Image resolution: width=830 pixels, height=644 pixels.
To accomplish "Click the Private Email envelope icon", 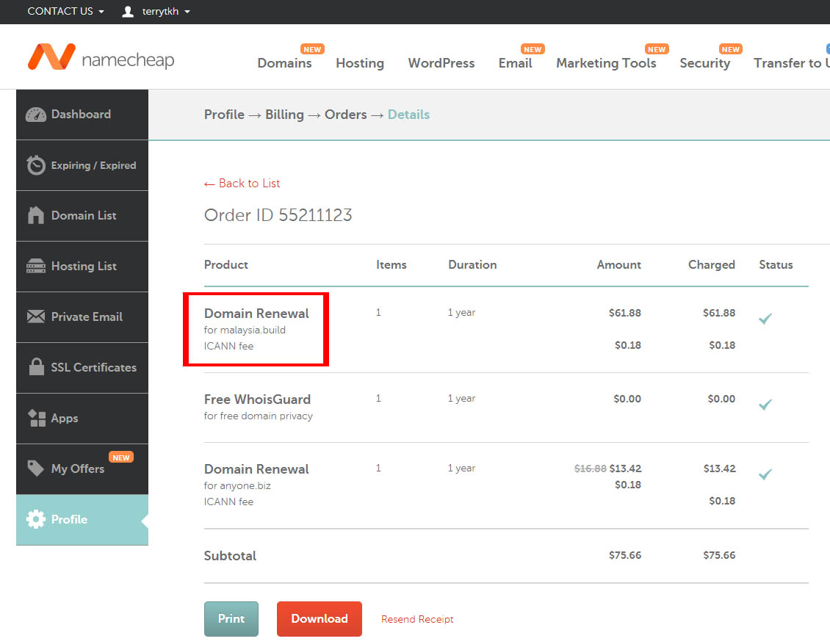I will pos(36,316).
